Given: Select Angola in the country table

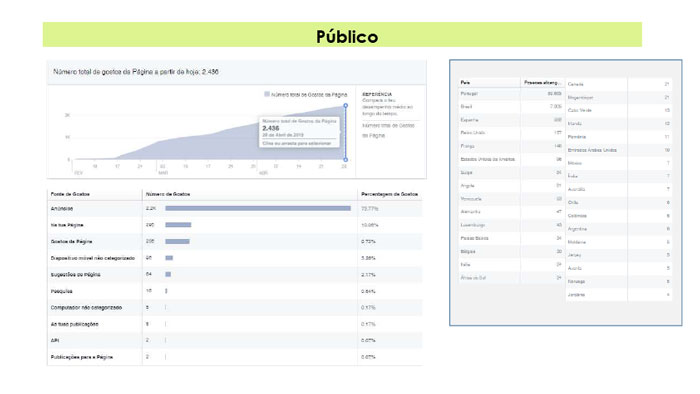Looking at the screenshot, I should click(x=467, y=186).
